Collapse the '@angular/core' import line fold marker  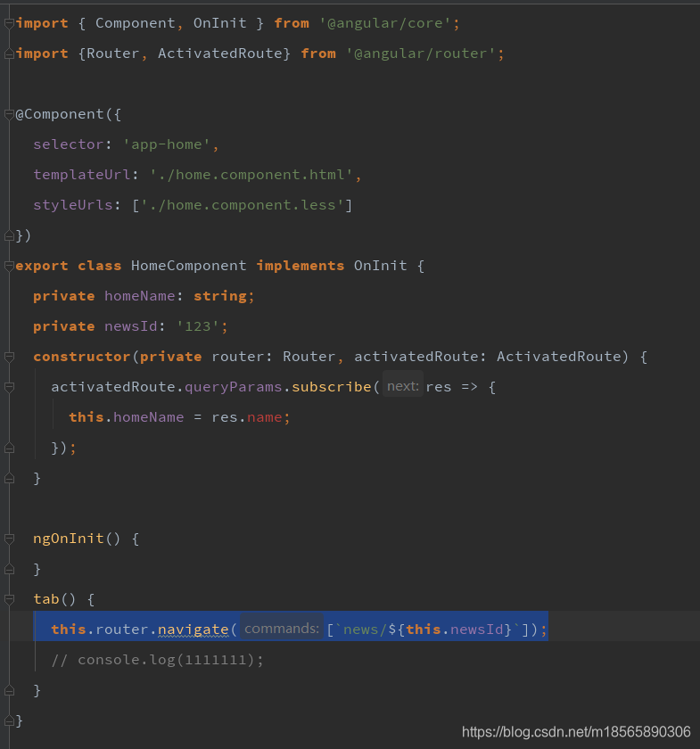(x=9, y=23)
